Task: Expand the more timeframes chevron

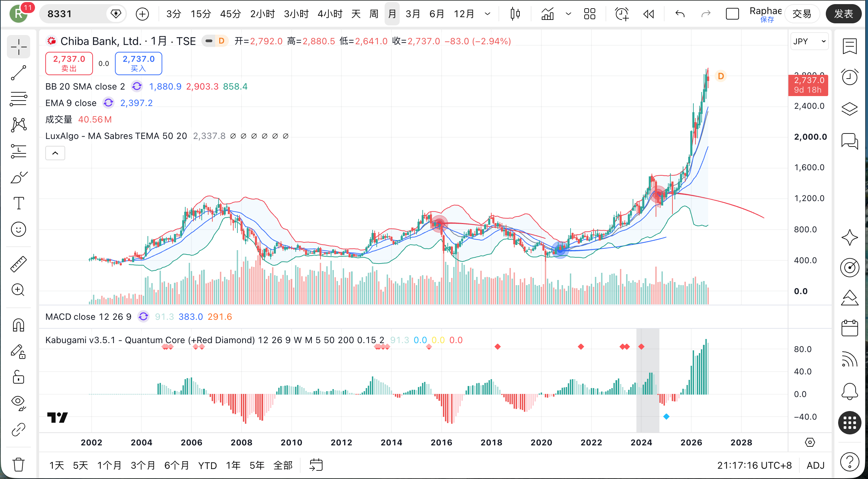Action: tap(488, 14)
